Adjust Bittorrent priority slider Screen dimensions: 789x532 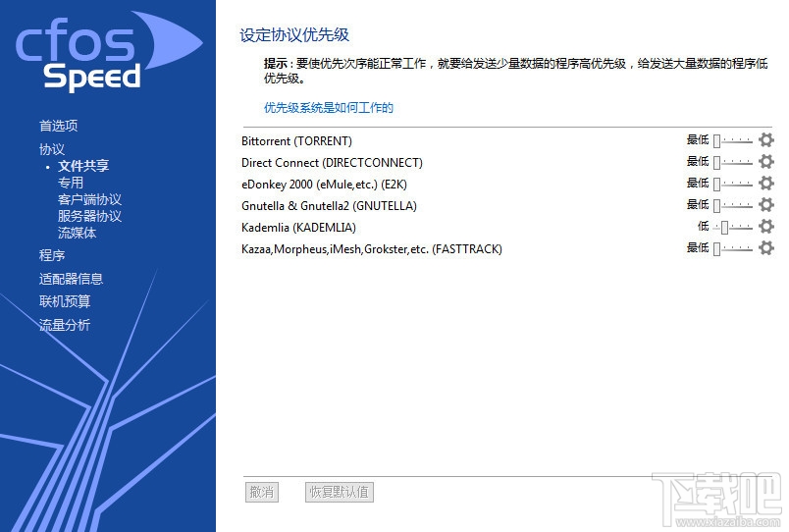pos(733,141)
